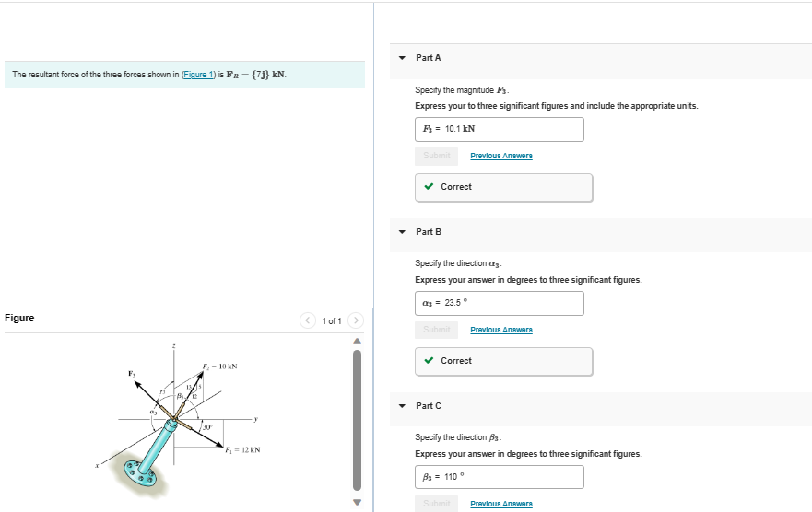Click 'Specify the magnitude F3' text

[x=462, y=90]
